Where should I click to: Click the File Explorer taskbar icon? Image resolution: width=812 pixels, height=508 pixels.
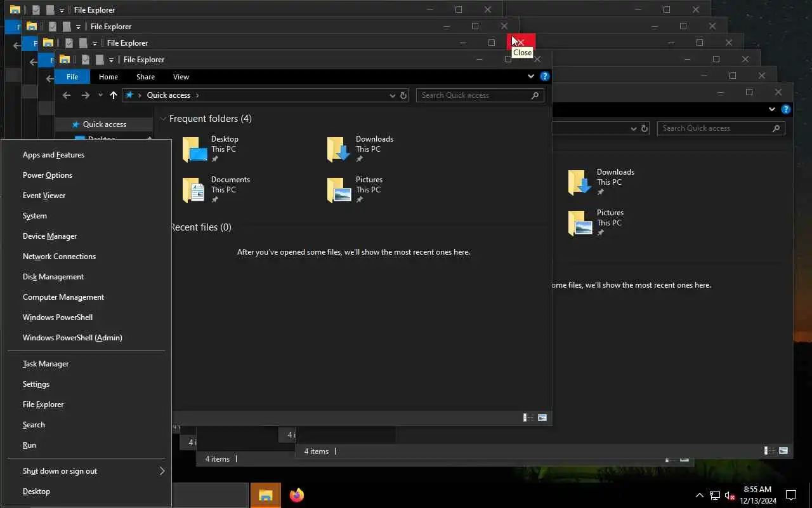tap(266, 495)
